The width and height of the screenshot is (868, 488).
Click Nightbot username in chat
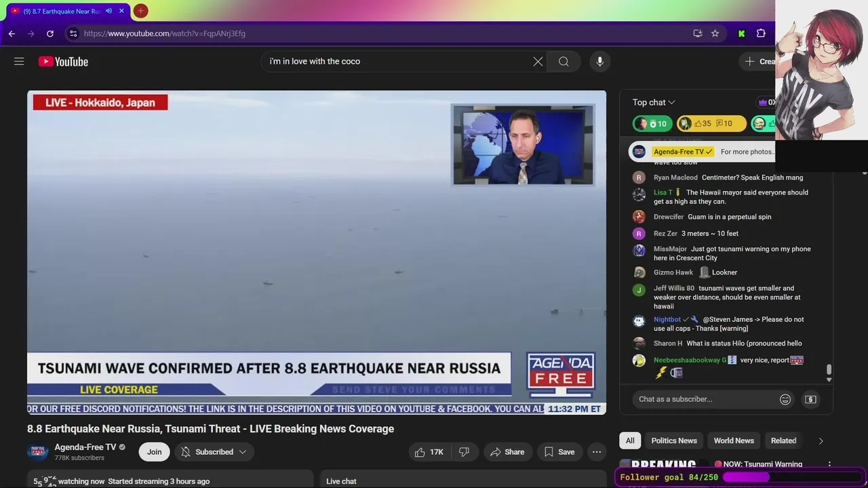tap(667, 319)
